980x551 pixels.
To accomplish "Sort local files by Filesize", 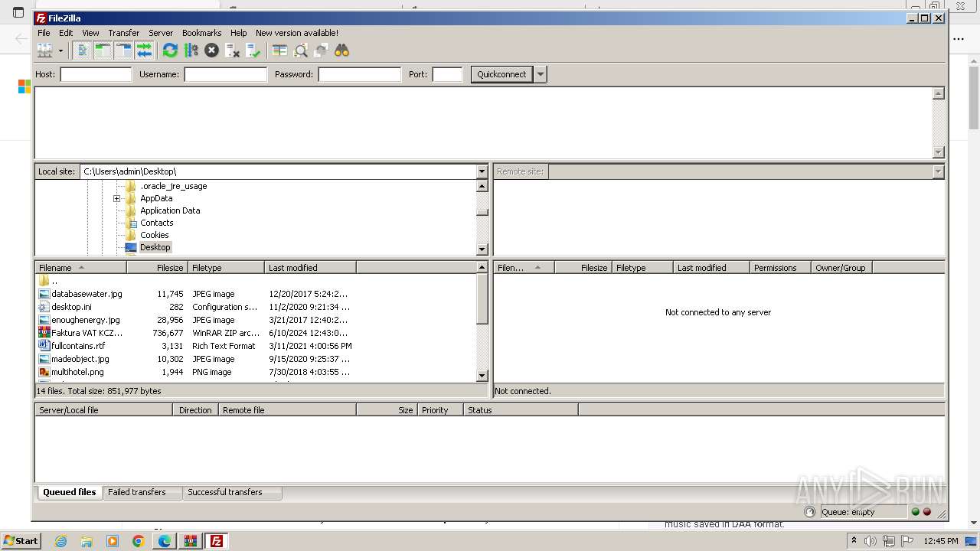I will click(x=157, y=268).
